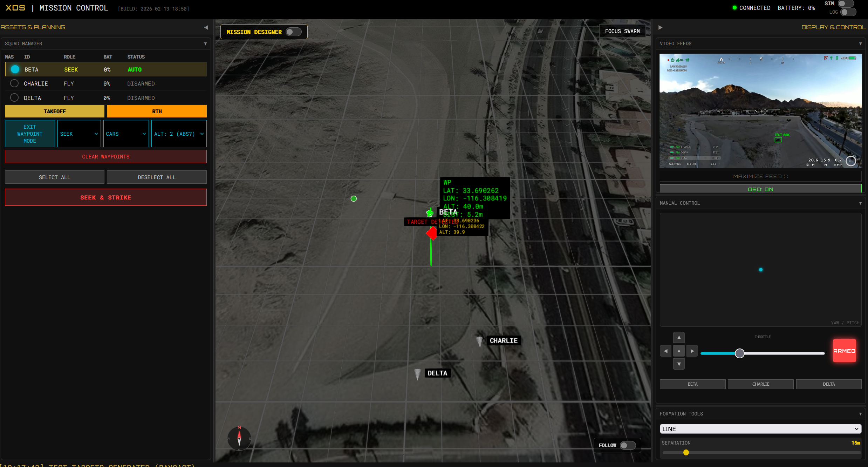Open the LINE formation dropdown
The image size is (868, 467).
760,429
